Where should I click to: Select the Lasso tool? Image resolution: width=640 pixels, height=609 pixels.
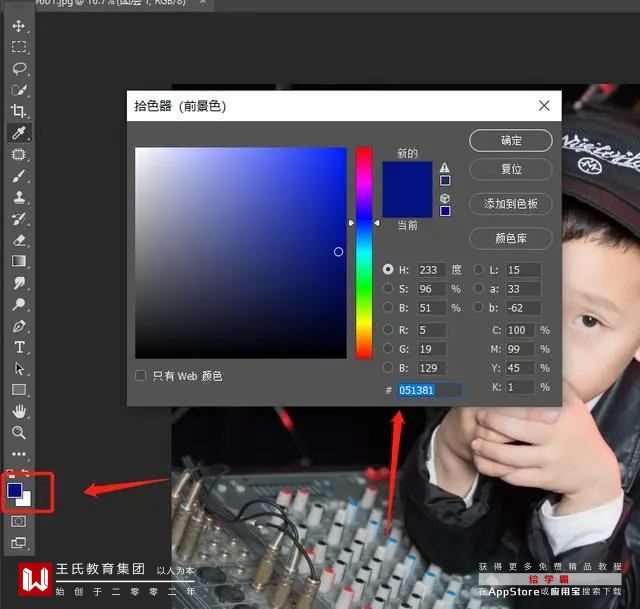point(19,68)
